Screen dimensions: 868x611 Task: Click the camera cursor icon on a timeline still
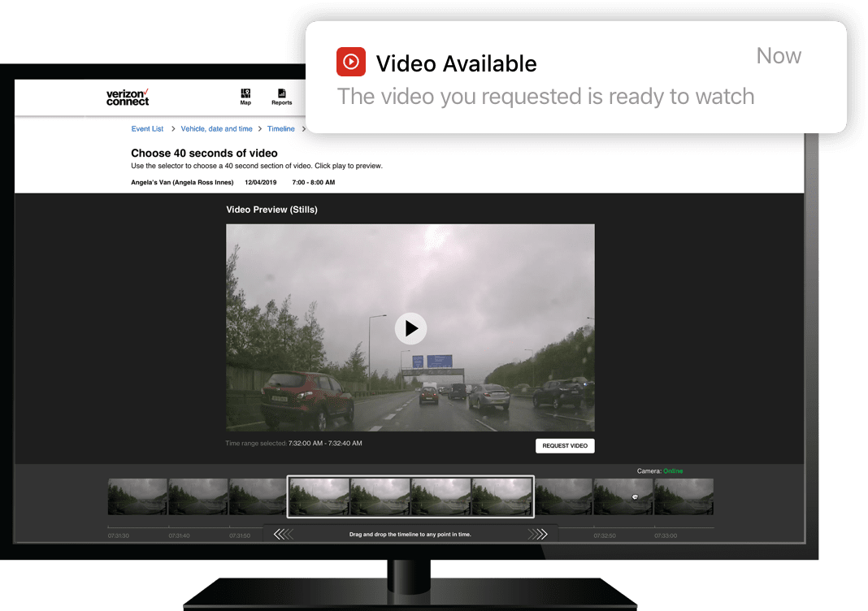click(x=635, y=497)
